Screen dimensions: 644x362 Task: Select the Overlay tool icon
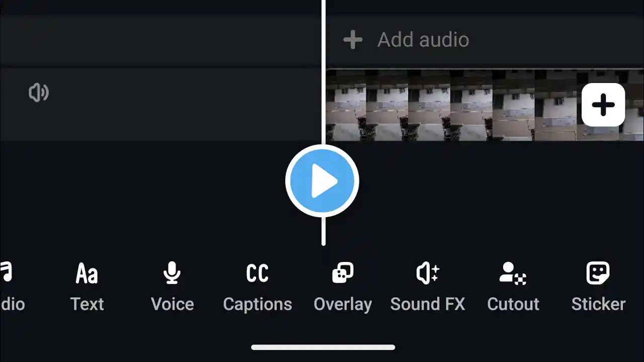pyautogui.click(x=343, y=273)
